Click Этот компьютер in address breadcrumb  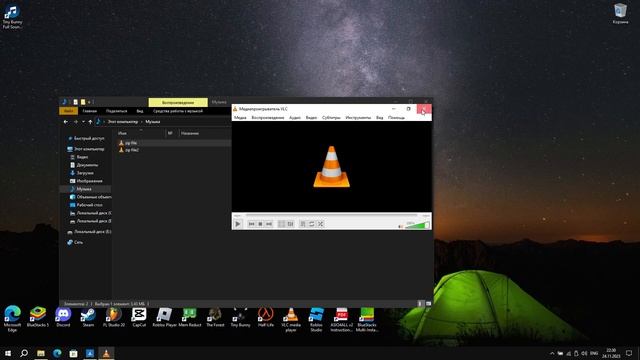pyautogui.click(x=123, y=122)
